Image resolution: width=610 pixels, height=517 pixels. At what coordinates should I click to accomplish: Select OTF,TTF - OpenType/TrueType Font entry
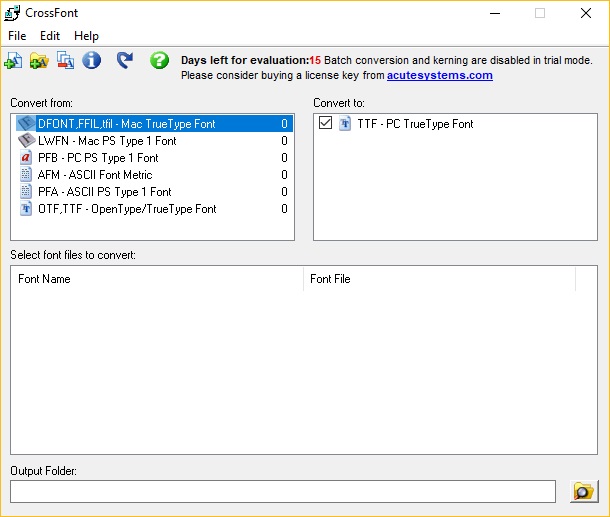[x=126, y=209]
